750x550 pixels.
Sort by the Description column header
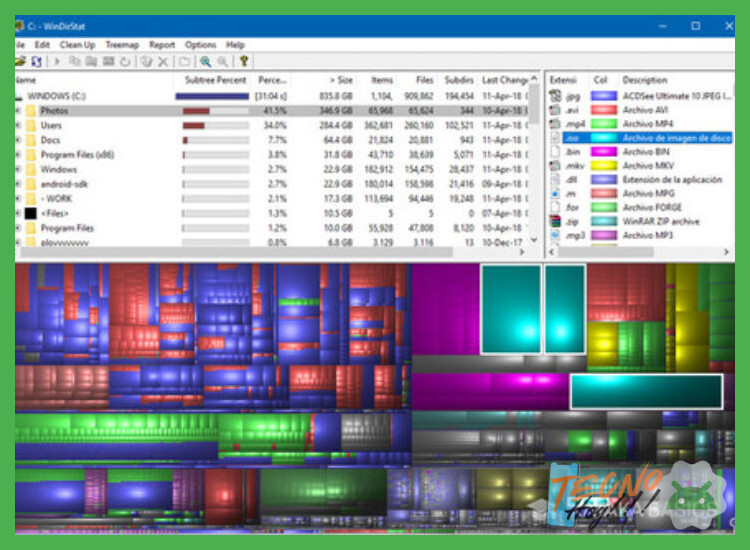[645, 80]
